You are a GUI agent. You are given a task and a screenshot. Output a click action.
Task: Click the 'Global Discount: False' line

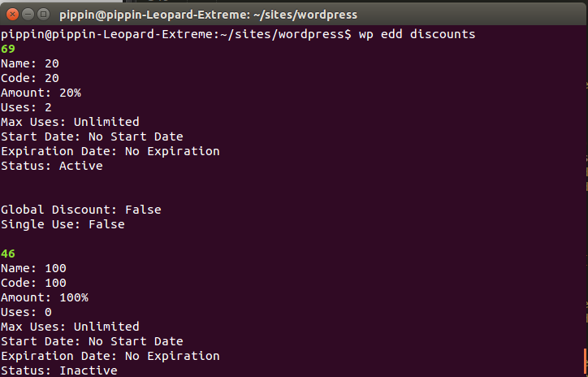tap(81, 210)
